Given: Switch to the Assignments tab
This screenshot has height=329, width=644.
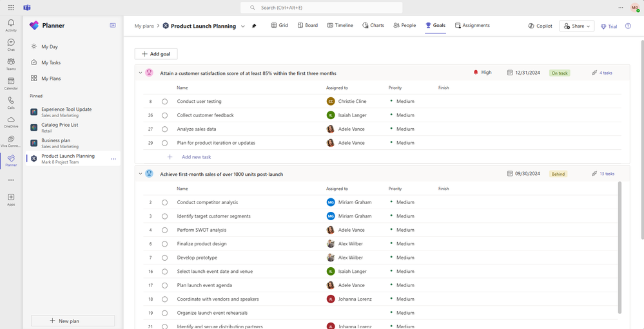Looking at the screenshot, I should 473,26.
